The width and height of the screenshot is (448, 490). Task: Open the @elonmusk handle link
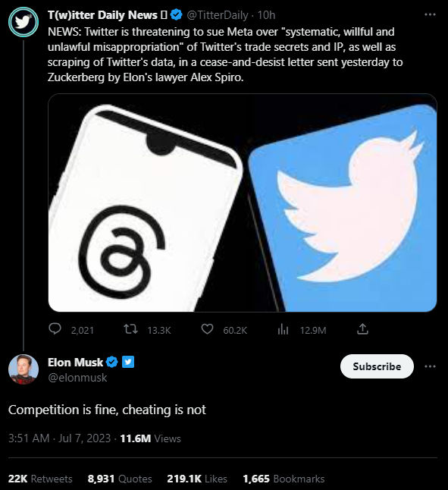(x=77, y=378)
